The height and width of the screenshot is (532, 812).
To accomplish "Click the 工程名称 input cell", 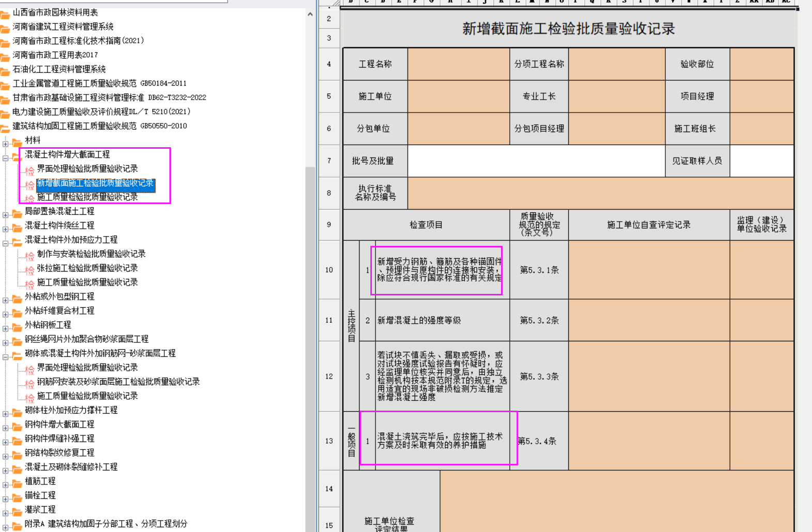I will (458, 64).
